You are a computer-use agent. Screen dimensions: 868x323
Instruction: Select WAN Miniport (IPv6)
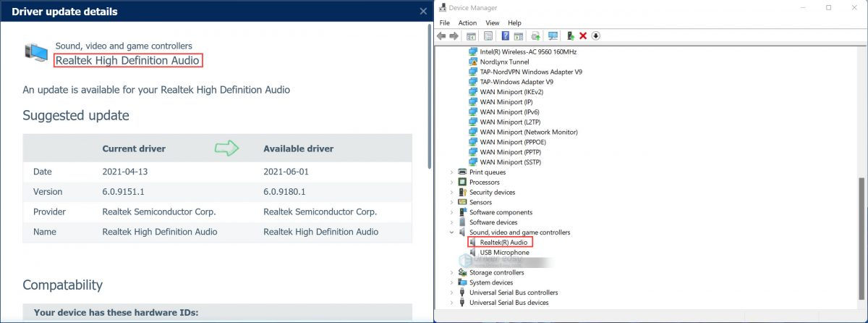pos(509,112)
